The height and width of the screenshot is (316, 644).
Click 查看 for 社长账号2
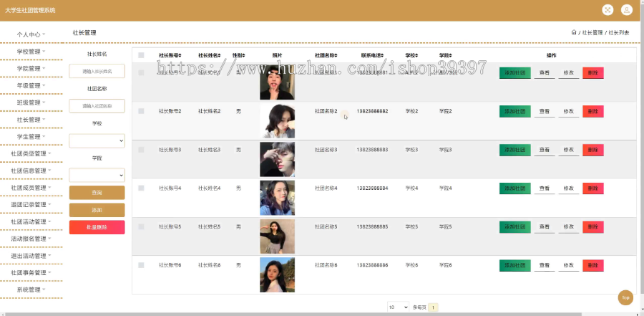[x=545, y=112]
